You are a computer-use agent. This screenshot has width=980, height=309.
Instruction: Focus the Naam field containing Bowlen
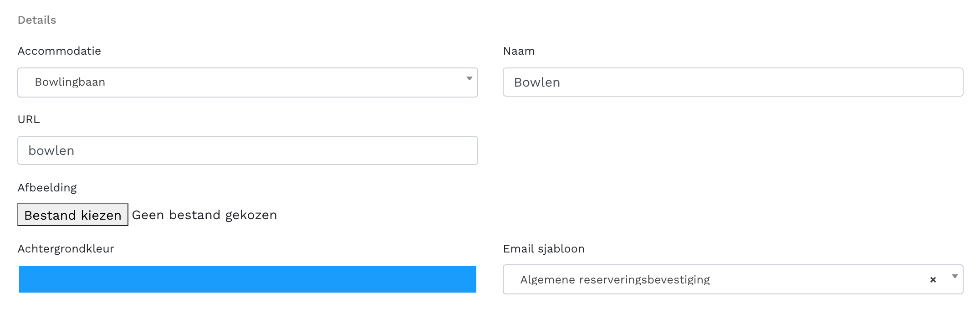732,82
